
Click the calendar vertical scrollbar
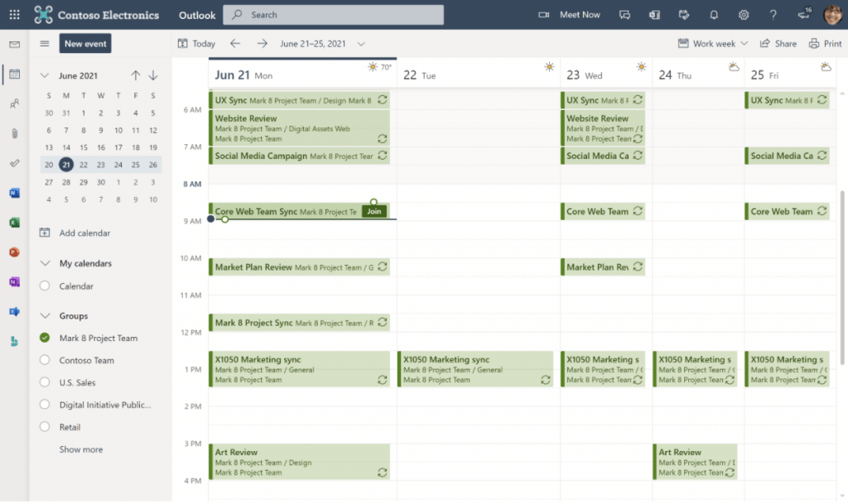pyautogui.click(x=842, y=278)
